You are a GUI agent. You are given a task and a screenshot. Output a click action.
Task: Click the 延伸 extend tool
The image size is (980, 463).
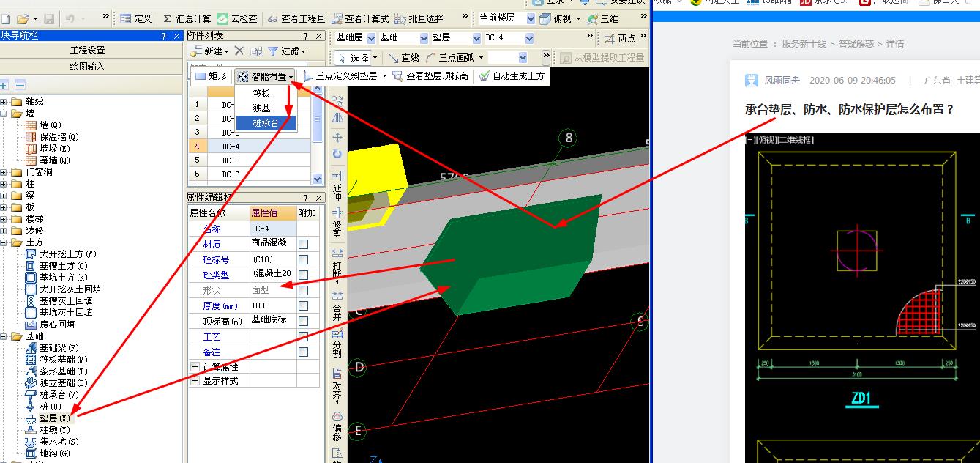click(337, 186)
